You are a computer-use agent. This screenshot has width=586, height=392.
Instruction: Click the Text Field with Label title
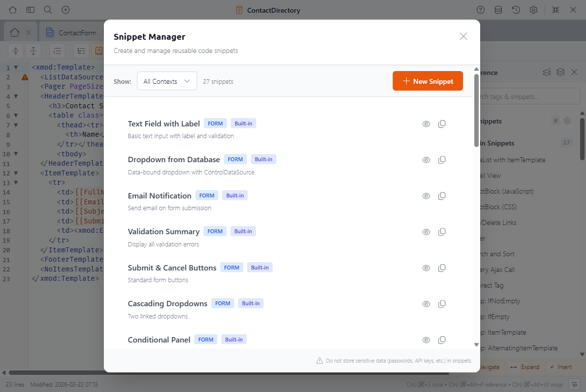[164, 123]
